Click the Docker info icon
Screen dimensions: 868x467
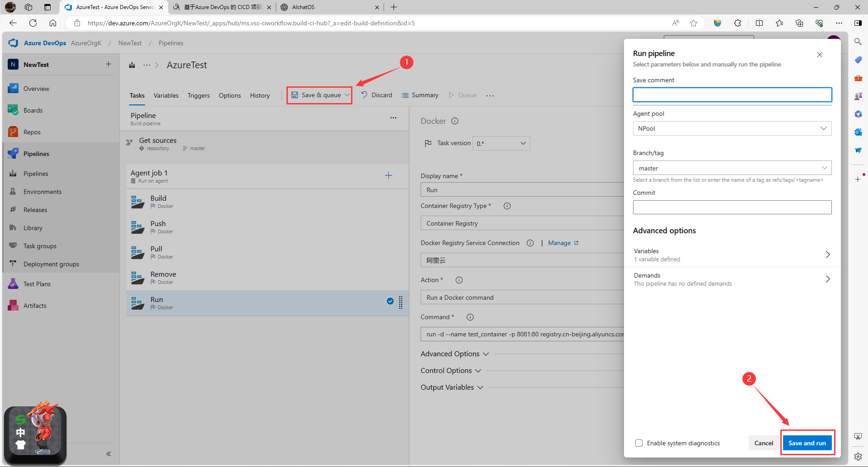tap(455, 121)
